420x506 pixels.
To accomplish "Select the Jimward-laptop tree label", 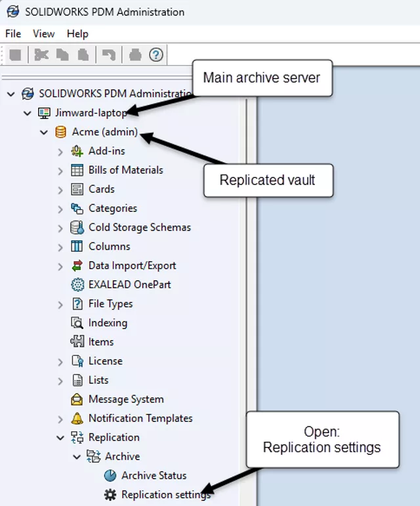I will point(91,113).
